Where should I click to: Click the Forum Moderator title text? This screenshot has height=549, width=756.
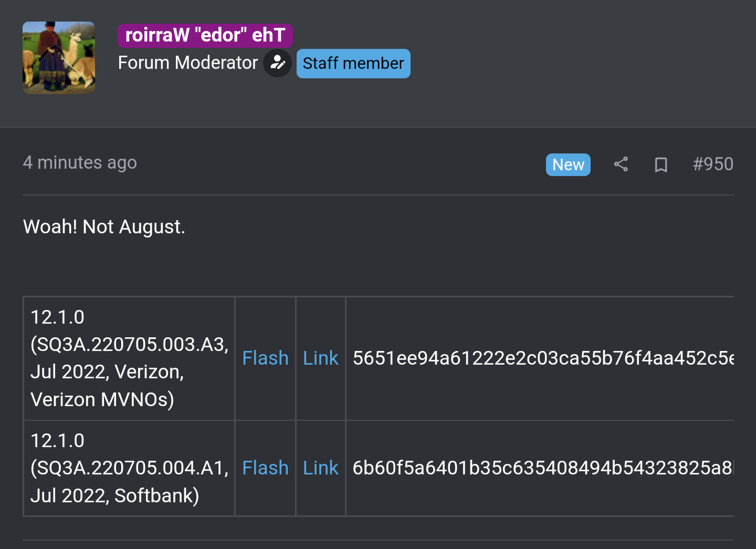tap(188, 63)
